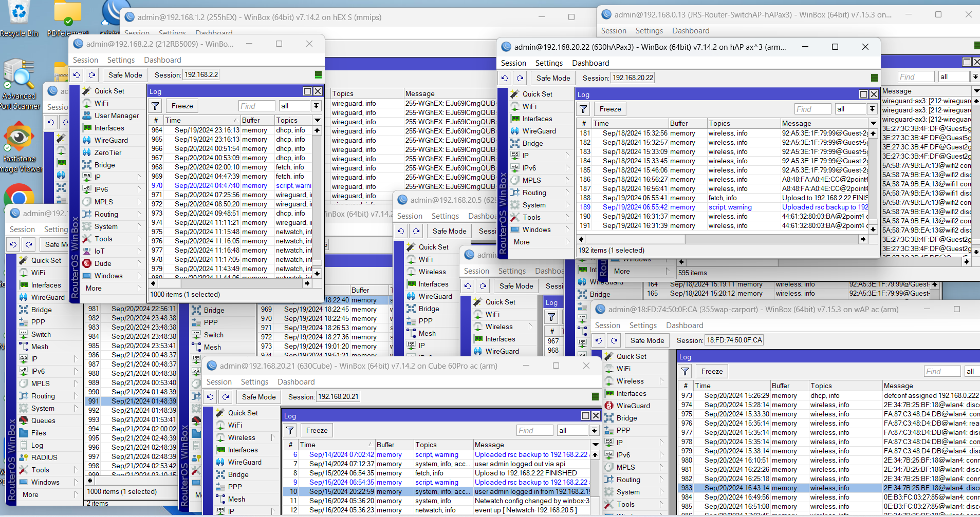The height and width of the screenshot is (517, 980).
Task: Open ZeroTier in the 212RB5009 sidebar
Action: coord(108,152)
